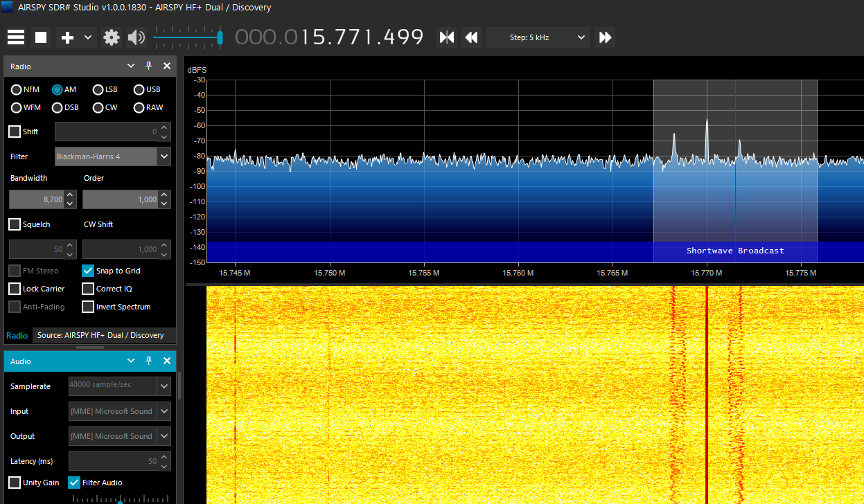Screen dimensions: 864x504
Task: Increase Squelch threshold with the up arrow
Action: (x=70, y=245)
